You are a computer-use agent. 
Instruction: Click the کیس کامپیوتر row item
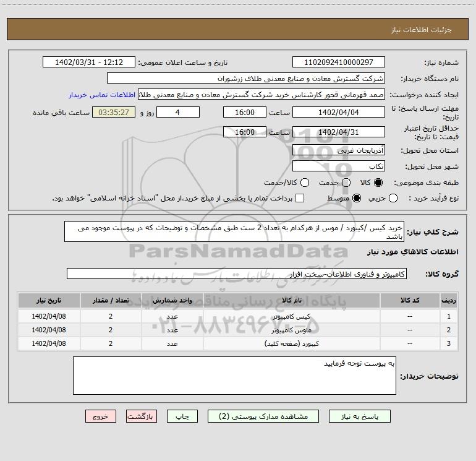point(291,317)
